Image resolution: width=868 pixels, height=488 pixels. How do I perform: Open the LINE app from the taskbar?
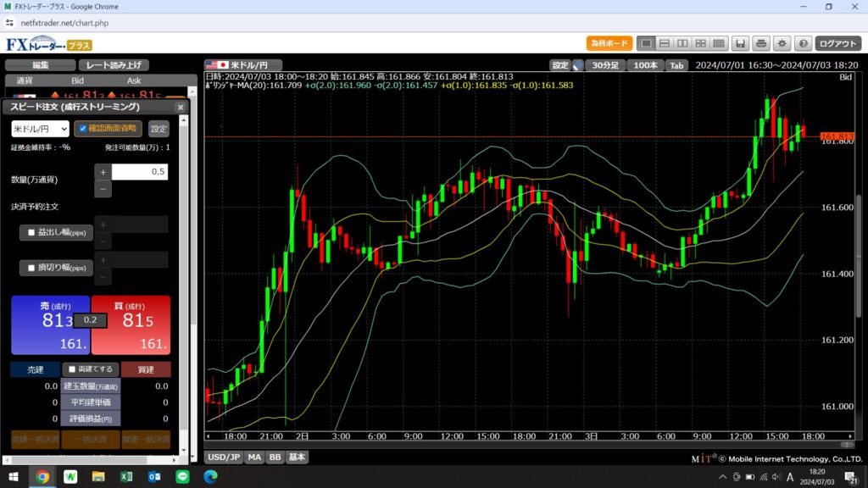tap(181, 477)
